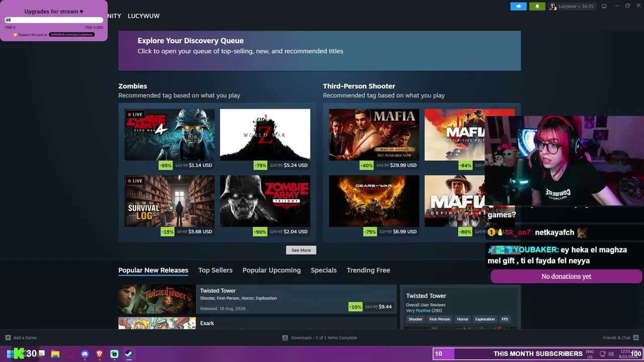Image resolution: width=644 pixels, height=362 pixels.
Task: Open Downloads - 1 of 1 Items Complete
Action: point(324,338)
